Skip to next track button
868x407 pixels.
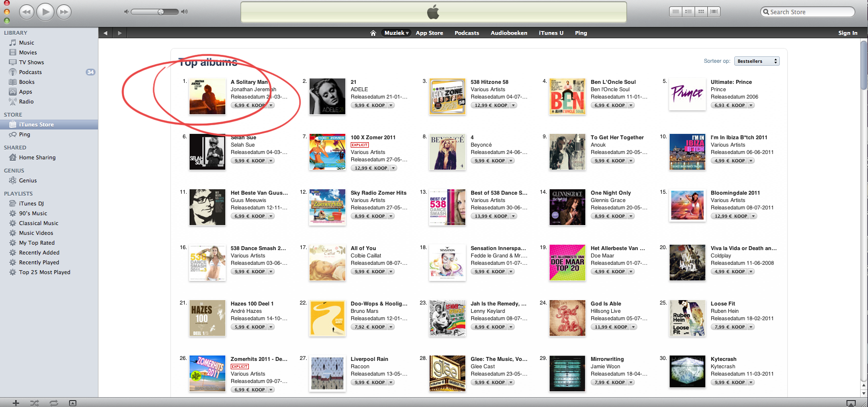64,12
